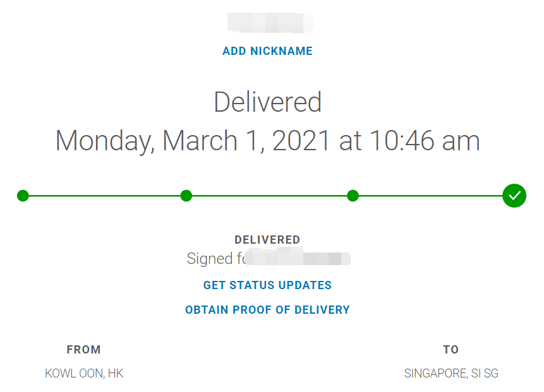
Task: Select OBTAIN PROOF OF DELIVERY link
Action: [x=267, y=309]
